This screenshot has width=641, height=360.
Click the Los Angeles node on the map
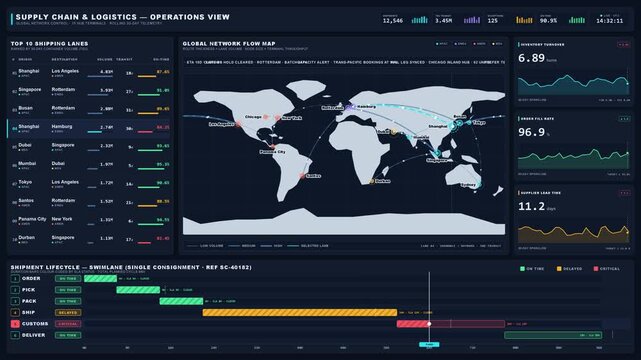pyautogui.click(x=238, y=124)
